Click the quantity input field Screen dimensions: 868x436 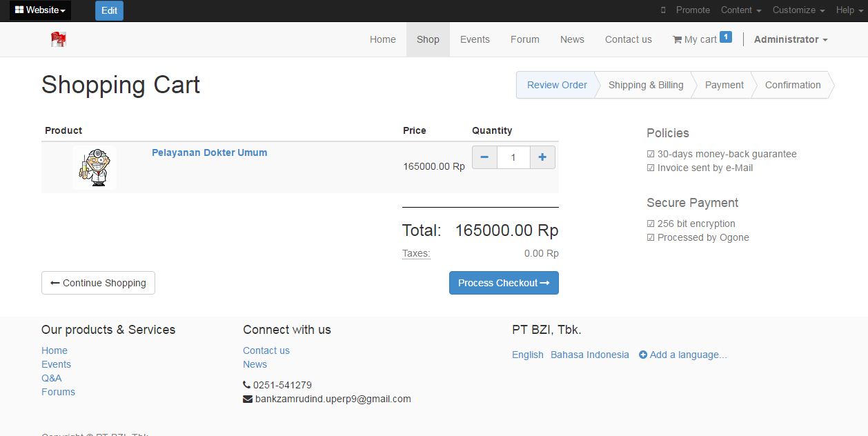click(513, 157)
